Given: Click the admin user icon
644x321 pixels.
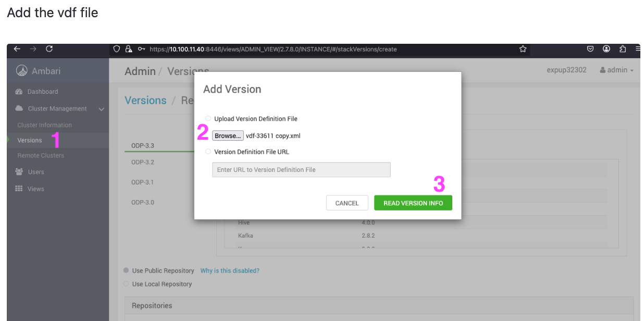Looking at the screenshot, I should pyautogui.click(x=603, y=70).
